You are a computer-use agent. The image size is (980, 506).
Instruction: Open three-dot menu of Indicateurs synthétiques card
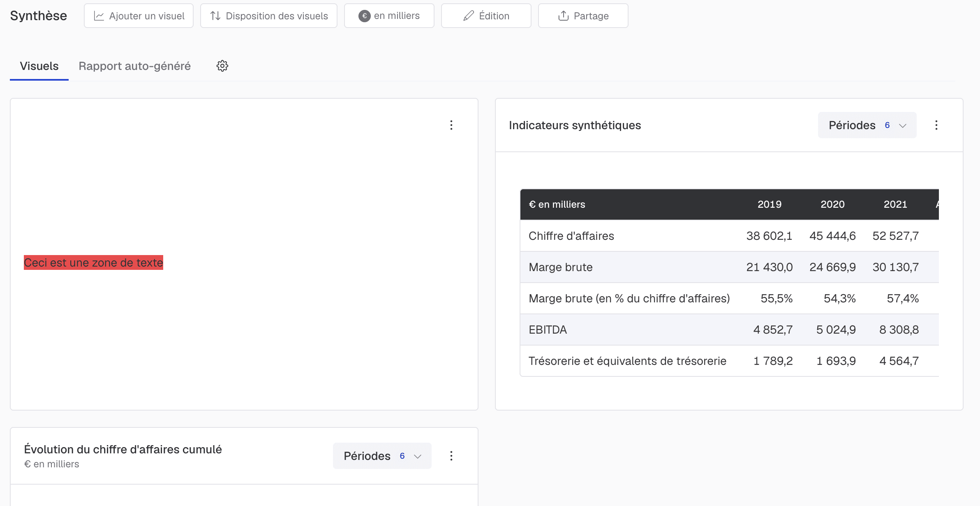[936, 125]
